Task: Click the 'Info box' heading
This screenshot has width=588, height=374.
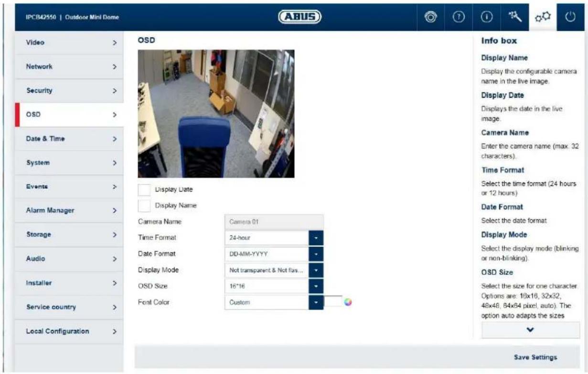Action: pyautogui.click(x=499, y=41)
